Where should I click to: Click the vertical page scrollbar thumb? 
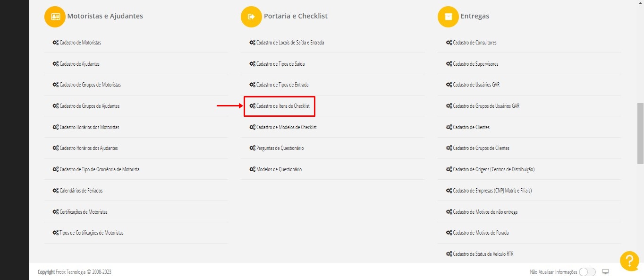click(640, 133)
